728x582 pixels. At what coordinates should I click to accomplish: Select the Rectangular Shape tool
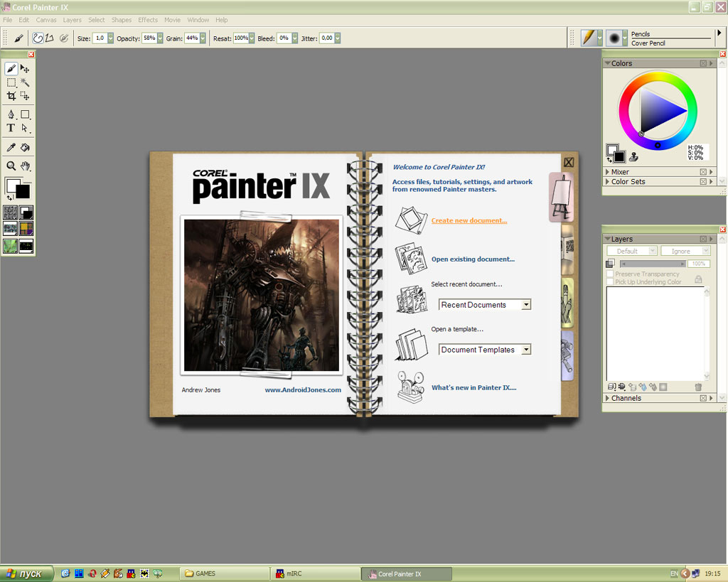[25, 114]
